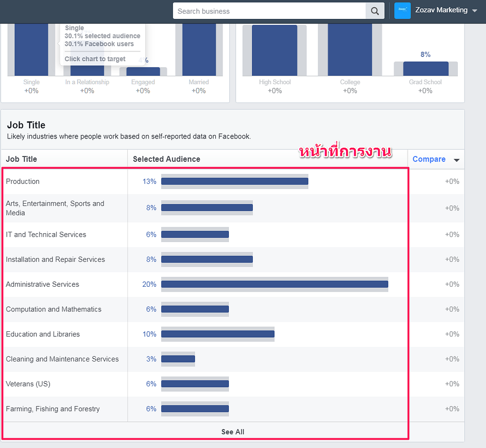Click the Grad School 8% bar

click(x=426, y=69)
